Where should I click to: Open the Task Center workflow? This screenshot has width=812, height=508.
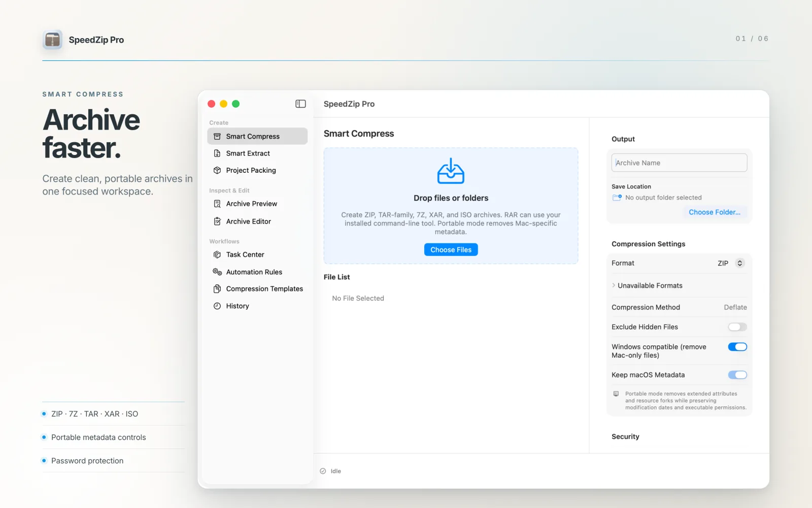coord(257,255)
